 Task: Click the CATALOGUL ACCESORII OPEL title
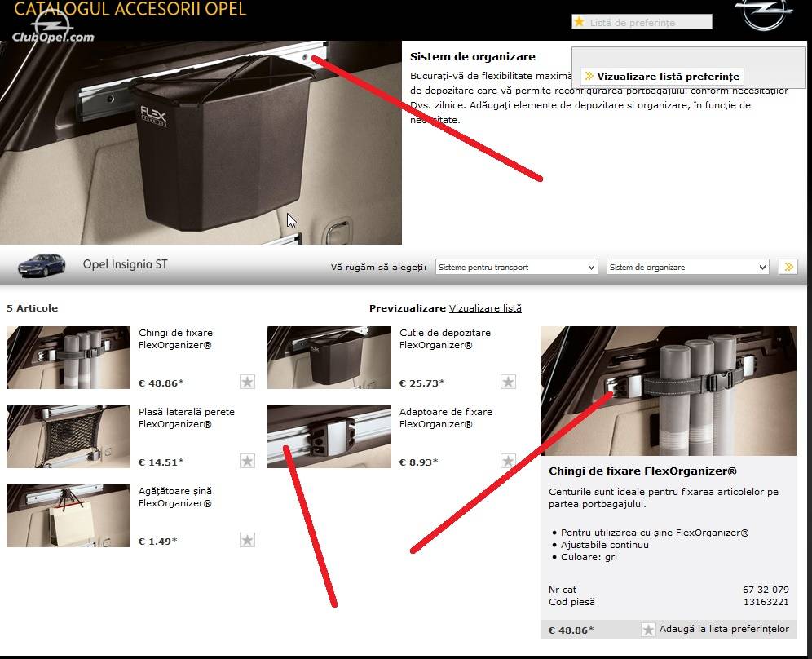click(x=130, y=9)
